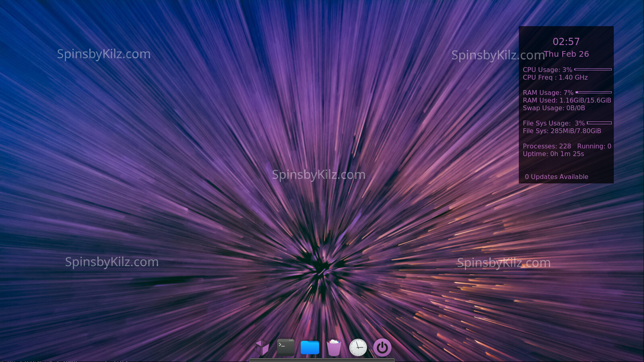Click the 0 Updates Available text
The height and width of the screenshot is (362, 644).
(556, 177)
